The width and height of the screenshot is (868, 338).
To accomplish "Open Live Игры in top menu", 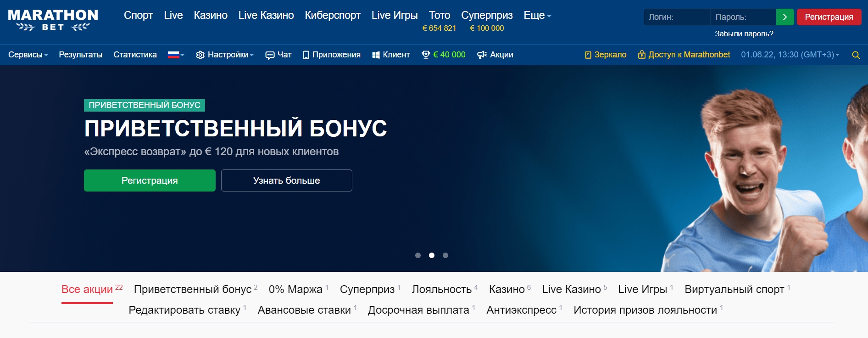I will click(x=395, y=15).
